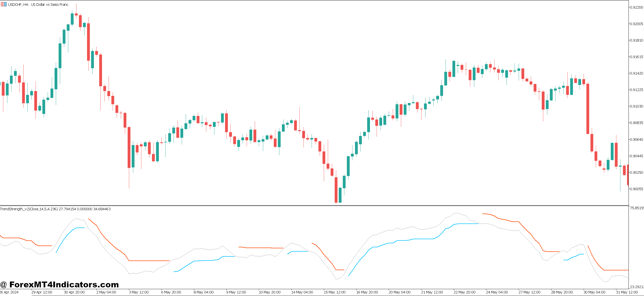Select the 22 May 20:00 time marker
Image resolution: width=644 pixels, height=296 pixels.
click(464, 292)
